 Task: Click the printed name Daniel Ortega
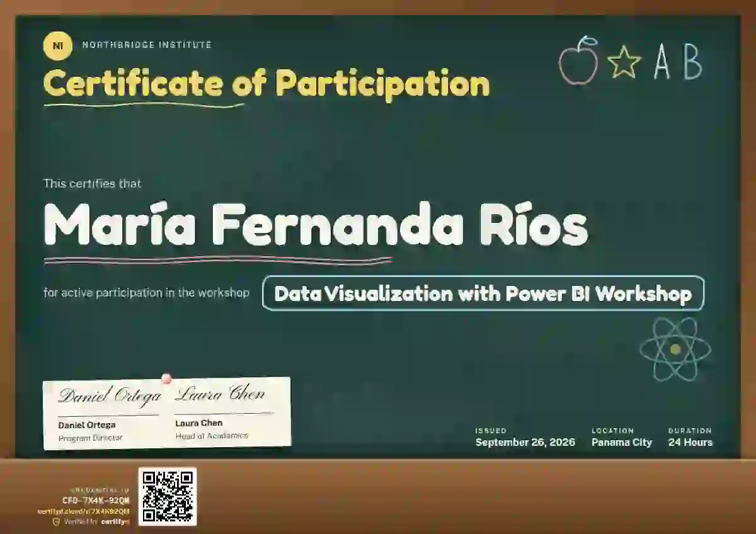(87, 424)
